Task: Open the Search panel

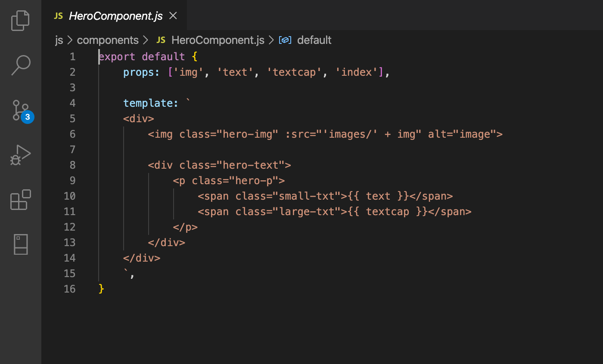Action: (20, 65)
